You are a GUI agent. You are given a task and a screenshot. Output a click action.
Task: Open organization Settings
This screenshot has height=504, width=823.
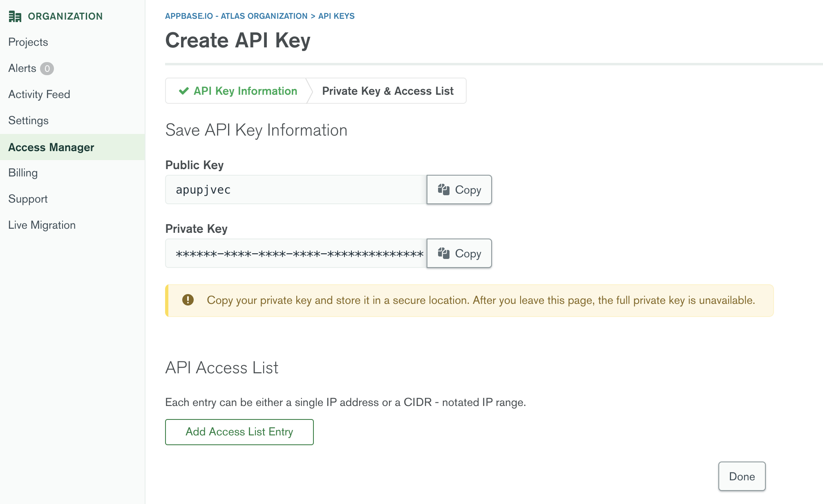pos(28,120)
